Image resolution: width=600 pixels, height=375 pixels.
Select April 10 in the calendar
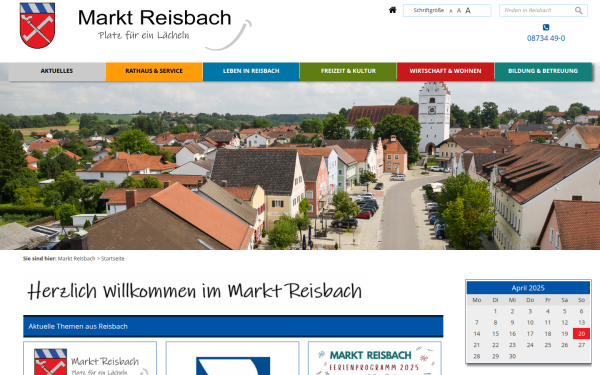tap(530, 323)
